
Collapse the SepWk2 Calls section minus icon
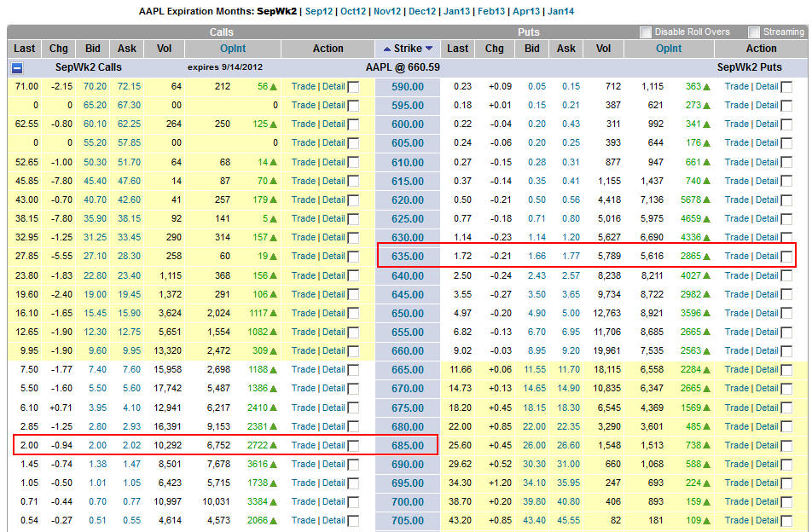point(17,67)
